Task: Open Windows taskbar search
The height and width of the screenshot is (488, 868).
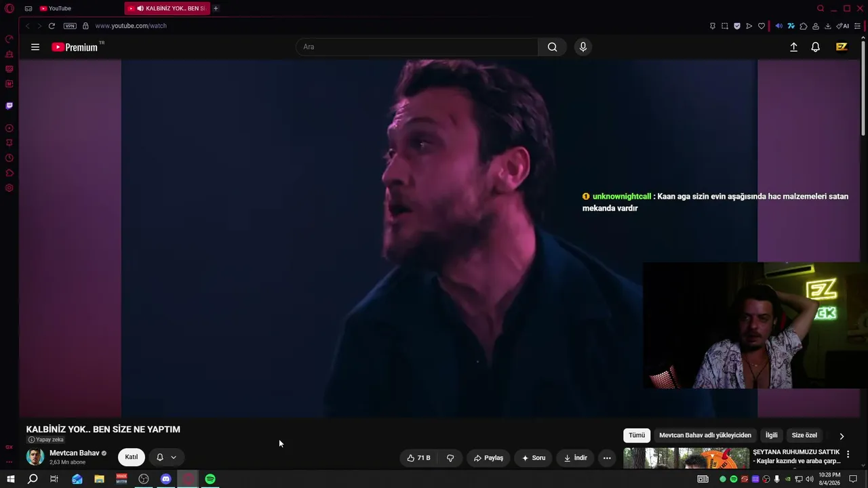Action: click(x=33, y=479)
